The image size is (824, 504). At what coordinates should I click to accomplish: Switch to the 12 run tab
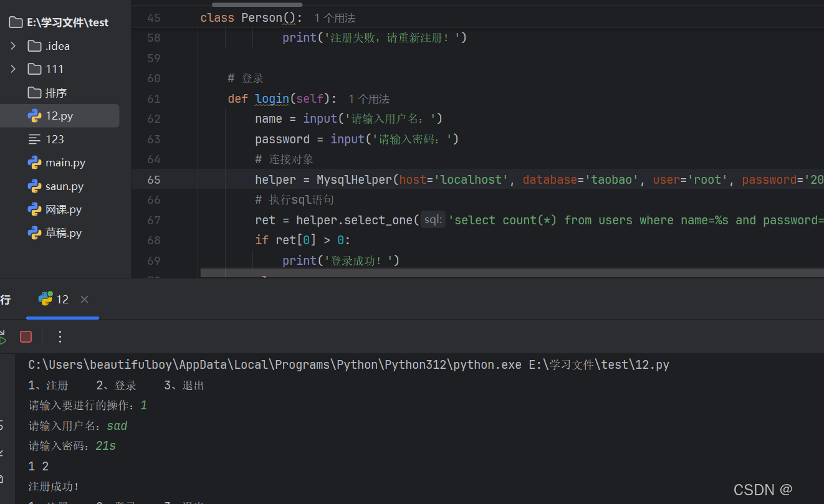coord(62,298)
